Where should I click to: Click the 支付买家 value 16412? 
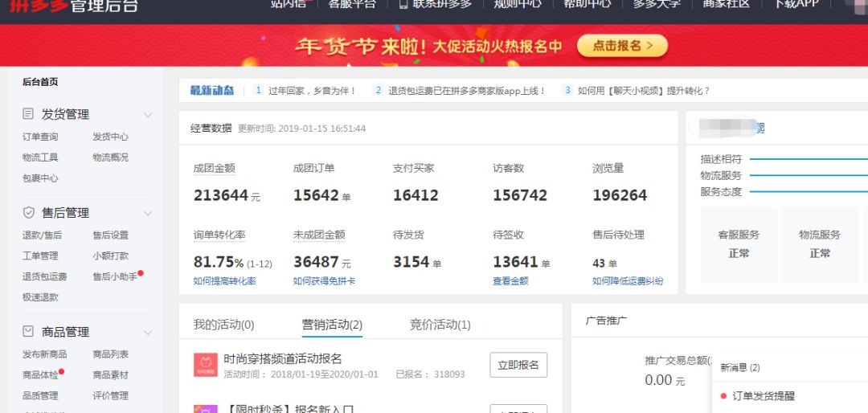point(416,195)
